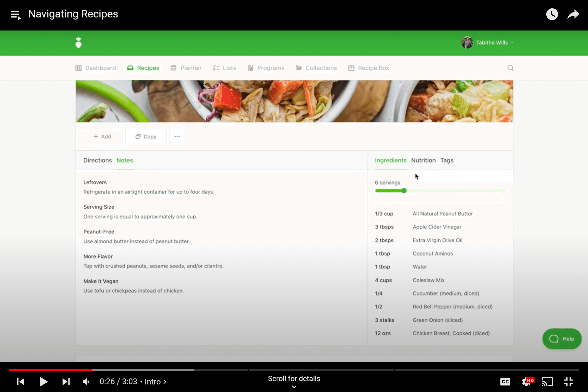Skip to the next video

tap(66, 382)
